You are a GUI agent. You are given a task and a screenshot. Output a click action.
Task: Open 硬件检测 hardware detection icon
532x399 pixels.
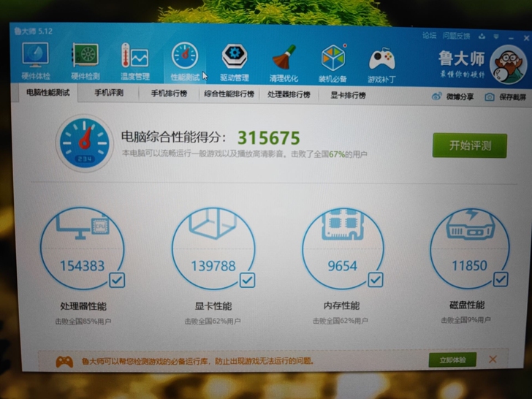coord(85,55)
